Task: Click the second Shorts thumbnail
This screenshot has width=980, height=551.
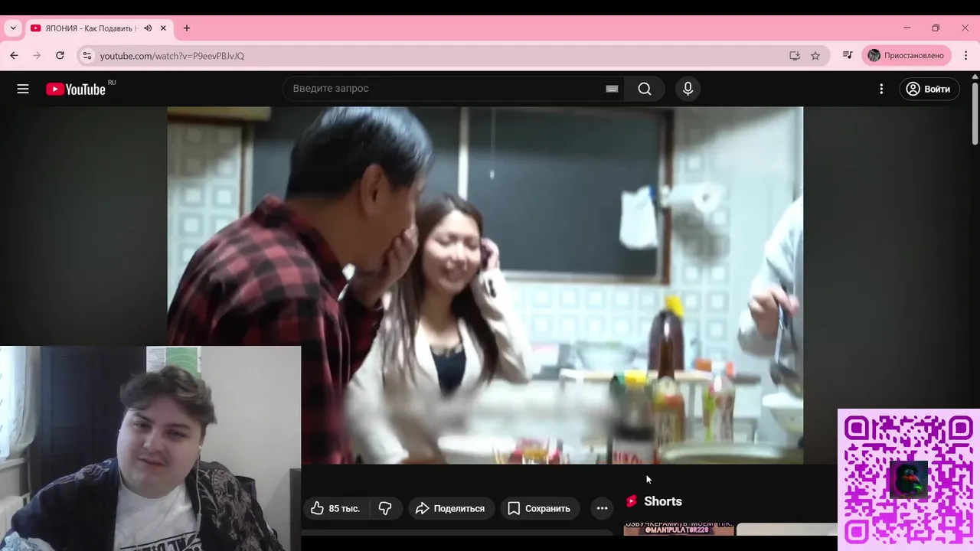Action: click(x=787, y=529)
